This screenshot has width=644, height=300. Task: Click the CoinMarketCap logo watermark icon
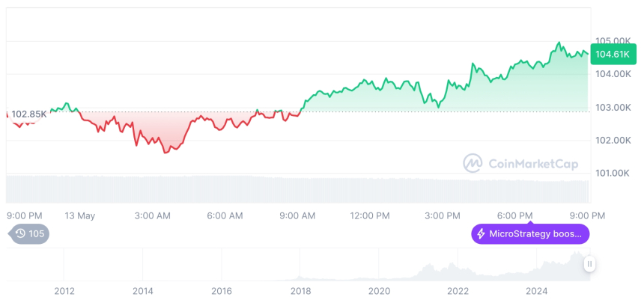(473, 162)
